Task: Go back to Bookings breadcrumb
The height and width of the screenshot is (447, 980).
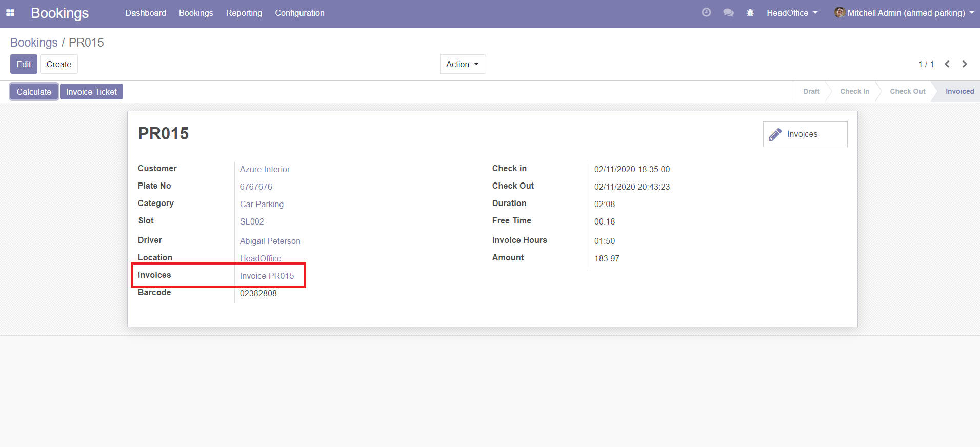Action: click(x=34, y=43)
